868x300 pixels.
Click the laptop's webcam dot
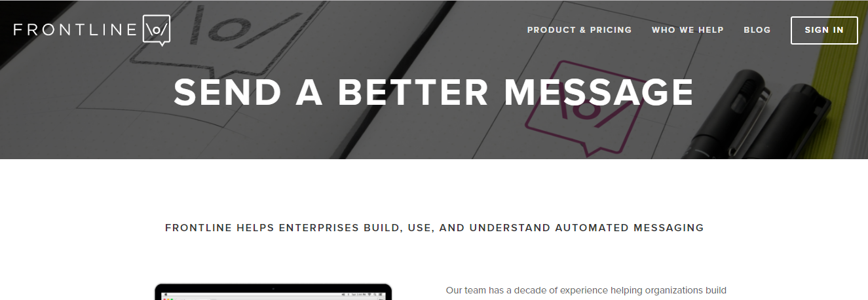coord(273,289)
